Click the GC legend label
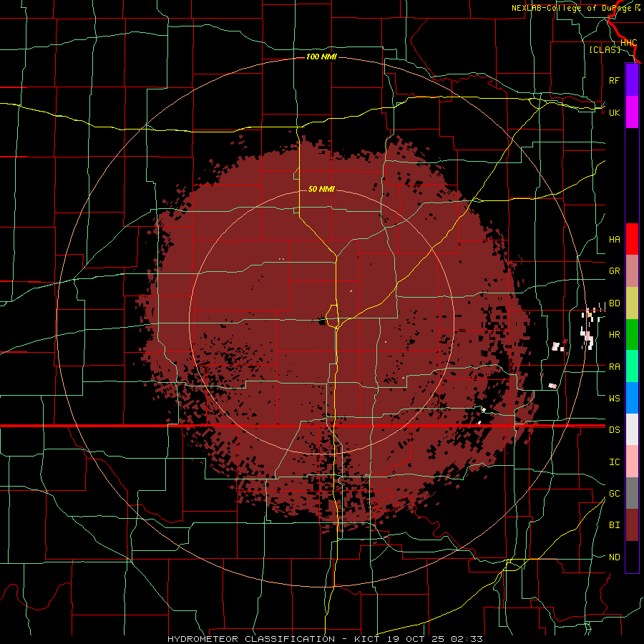 tap(614, 494)
